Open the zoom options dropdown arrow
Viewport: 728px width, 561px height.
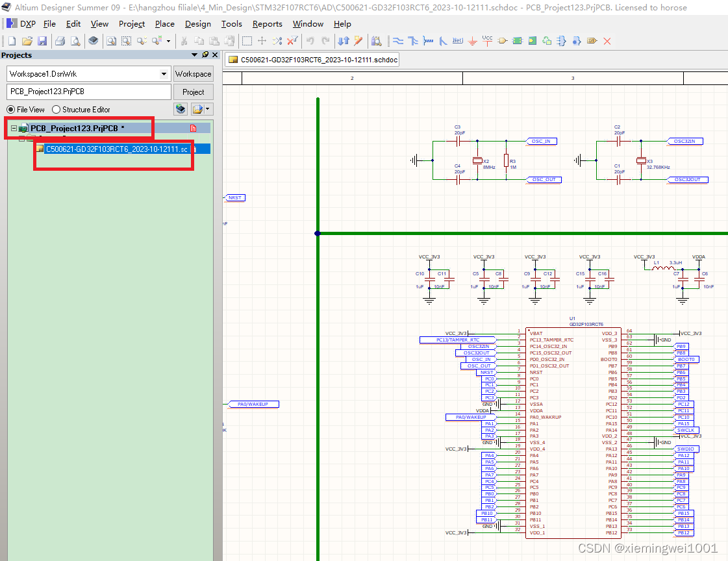click(x=168, y=40)
